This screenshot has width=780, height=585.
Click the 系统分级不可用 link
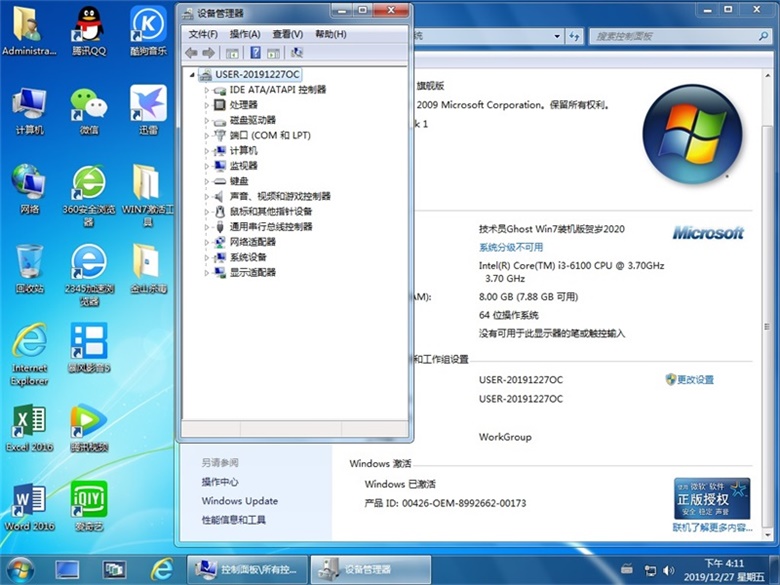pyautogui.click(x=511, y=247)
